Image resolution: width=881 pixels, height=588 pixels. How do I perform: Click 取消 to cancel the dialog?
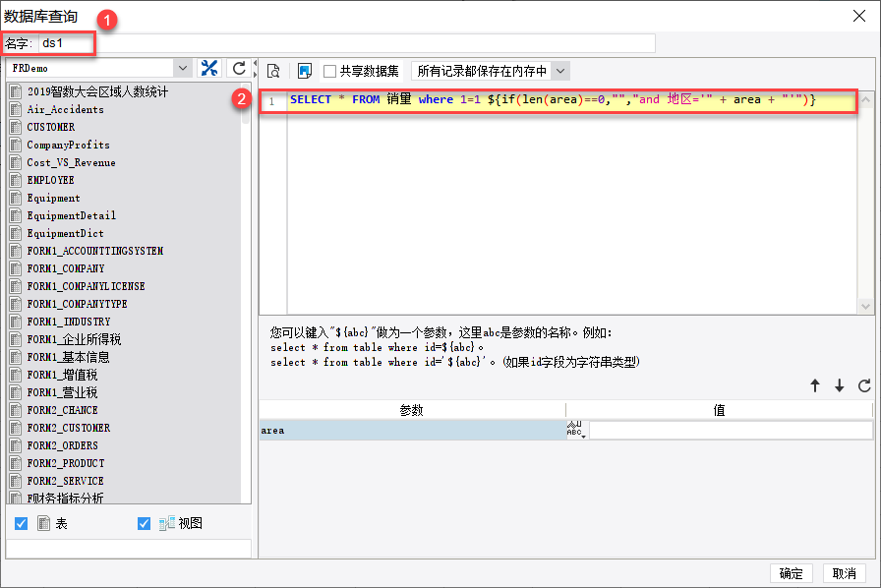844,573
